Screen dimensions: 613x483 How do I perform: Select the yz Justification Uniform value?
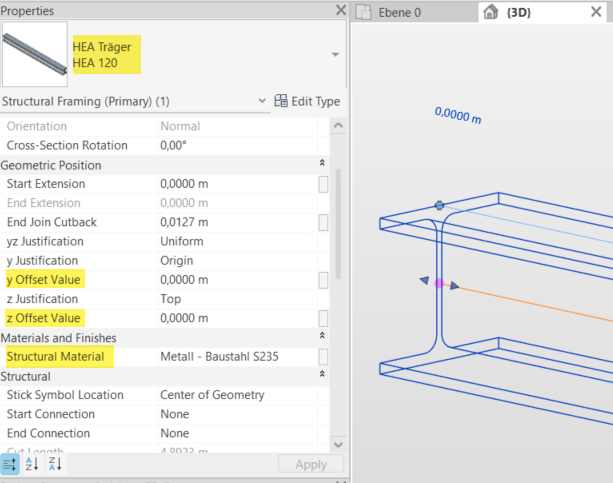[238, 241]
